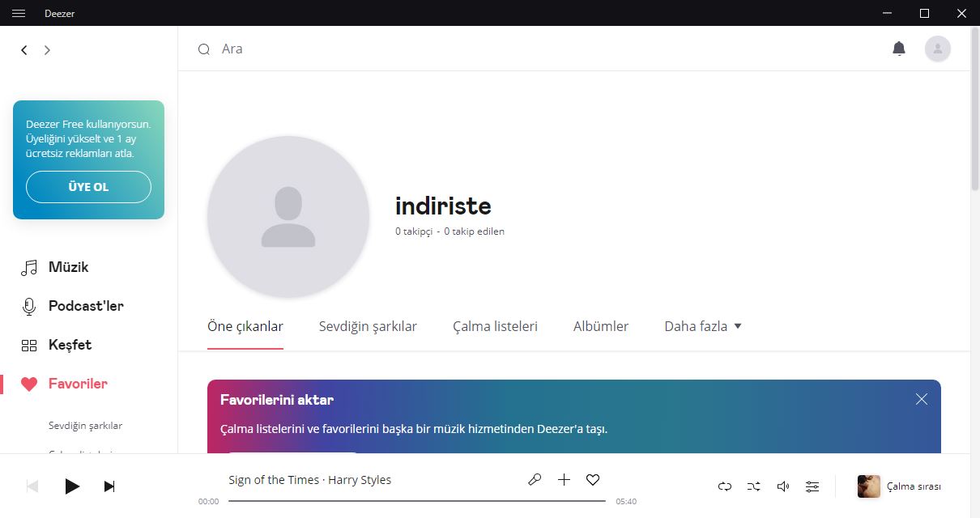Open notifications bell

click(899, 49)
